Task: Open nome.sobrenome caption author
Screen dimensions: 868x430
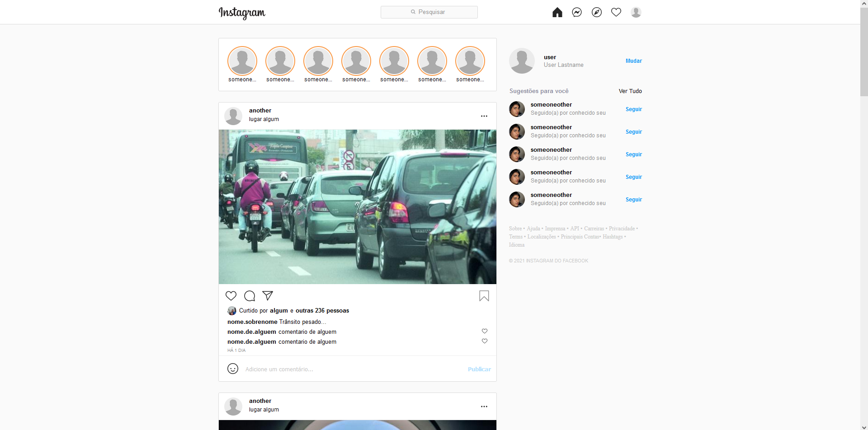Action: pos(252,322)
